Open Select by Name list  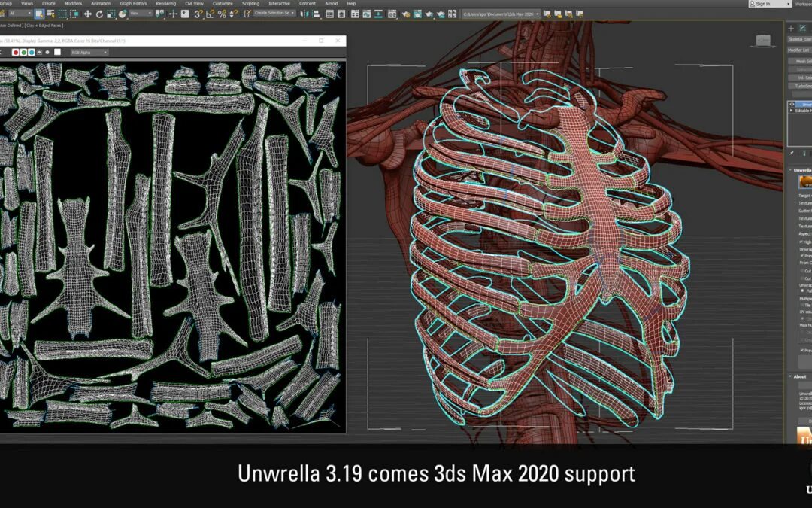tap(51, 14)
